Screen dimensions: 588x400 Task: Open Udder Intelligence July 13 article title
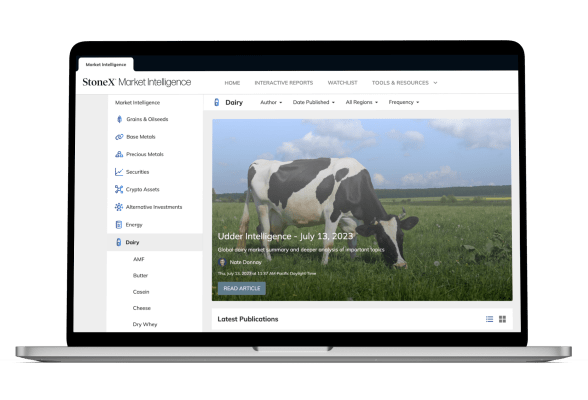click(285, 236)
